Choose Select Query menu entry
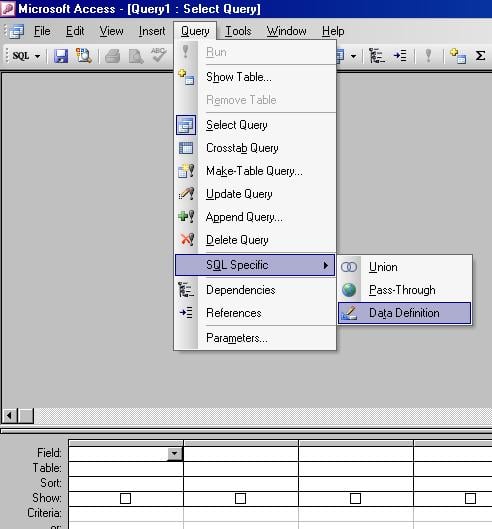The image size is (492, 529). pyautogui.click(x=255, y=125)
